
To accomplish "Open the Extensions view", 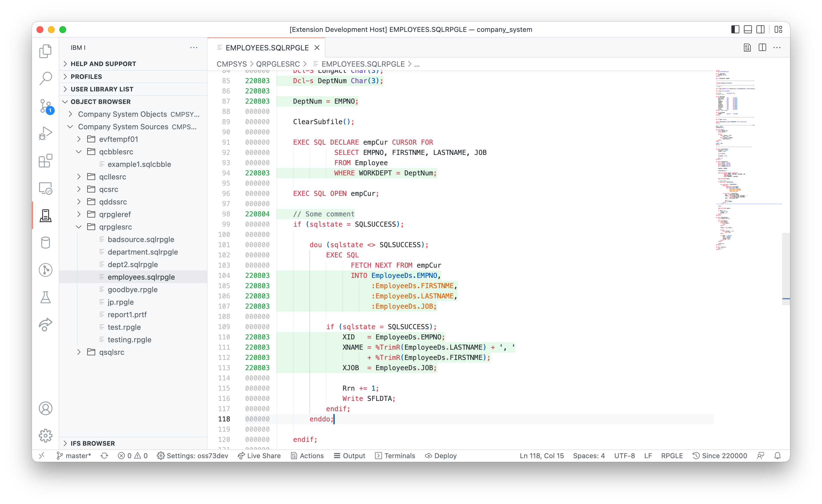I will (x=45, y=161).
